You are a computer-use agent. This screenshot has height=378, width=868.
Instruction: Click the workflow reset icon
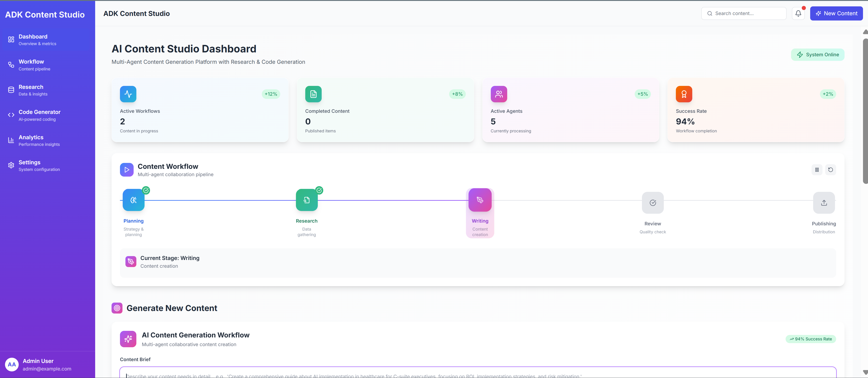point(830,170)
